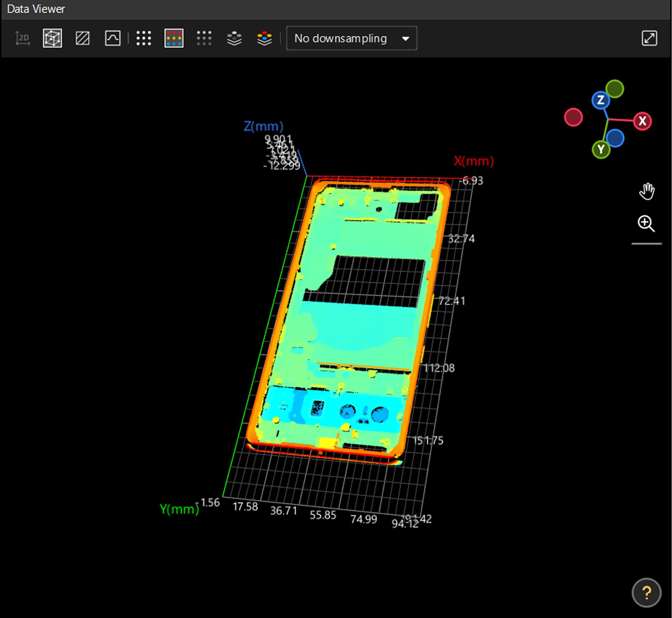Screen dimensions: 672x618
Task: Select the white dot grid point display
Action: pos(144,38)
